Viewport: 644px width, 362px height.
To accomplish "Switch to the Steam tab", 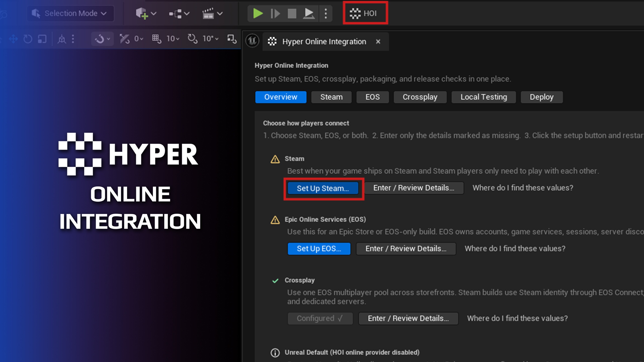I will [x=331, y=97].
